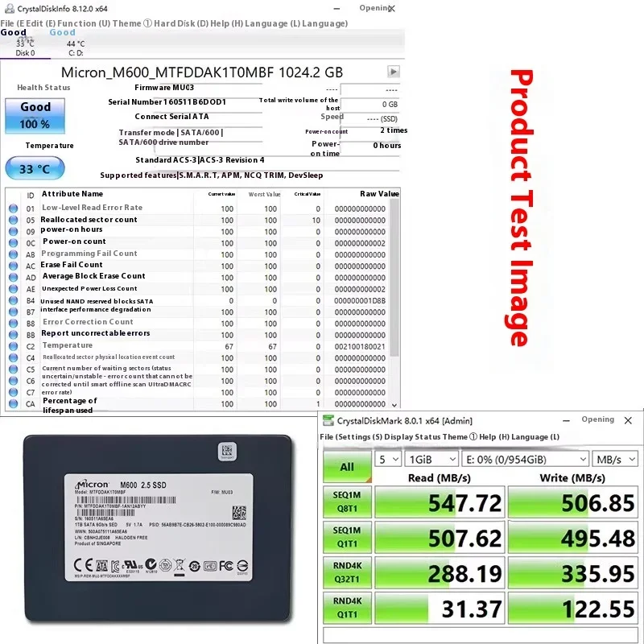The width and height of the screenshot is (644, 644).
Task: Open Help (H) menu in CrystalDiskInfo
Action: pos(227,23)
